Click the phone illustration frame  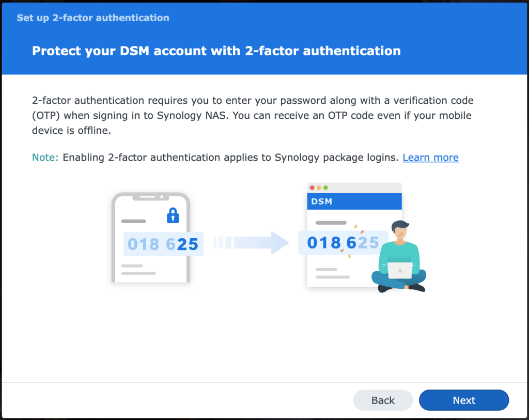tap(151, 237)
